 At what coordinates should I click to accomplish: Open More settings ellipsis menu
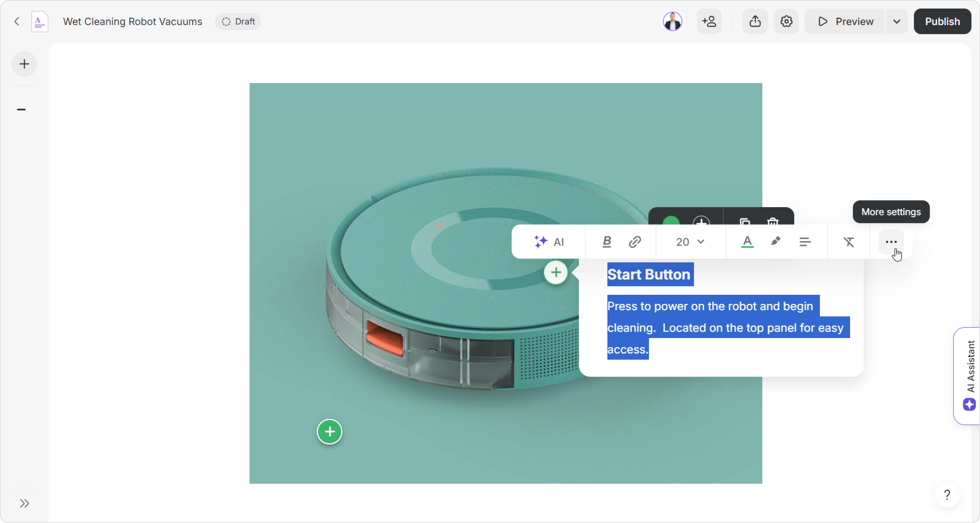[x=891, y=242]
